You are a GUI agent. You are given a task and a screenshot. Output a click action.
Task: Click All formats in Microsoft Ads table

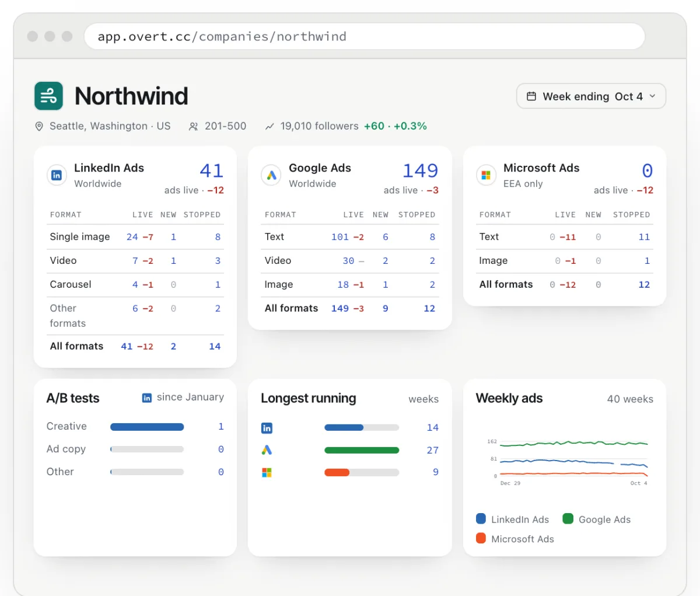click(x=506, y=284)
